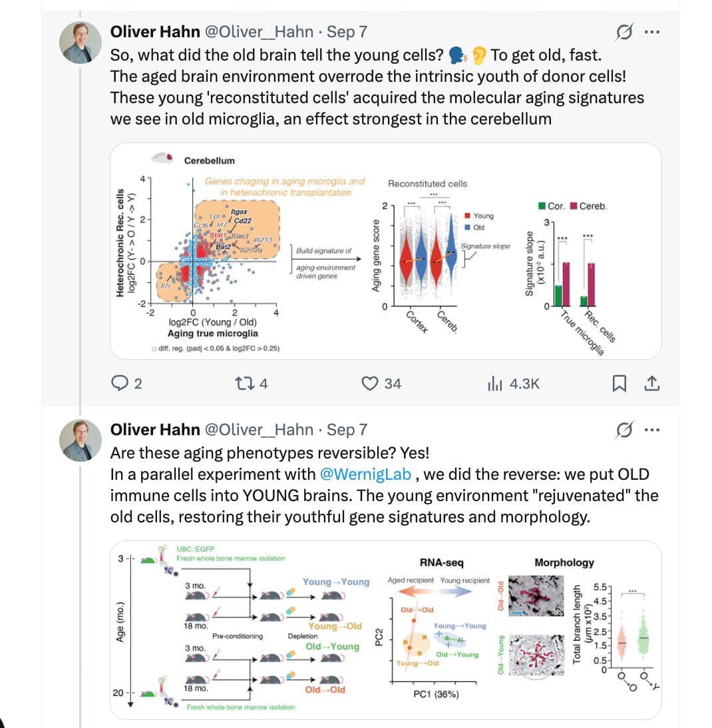Bookmark the first Oliver Hahn tweet
712x728 pixels.
coord(619,383)
